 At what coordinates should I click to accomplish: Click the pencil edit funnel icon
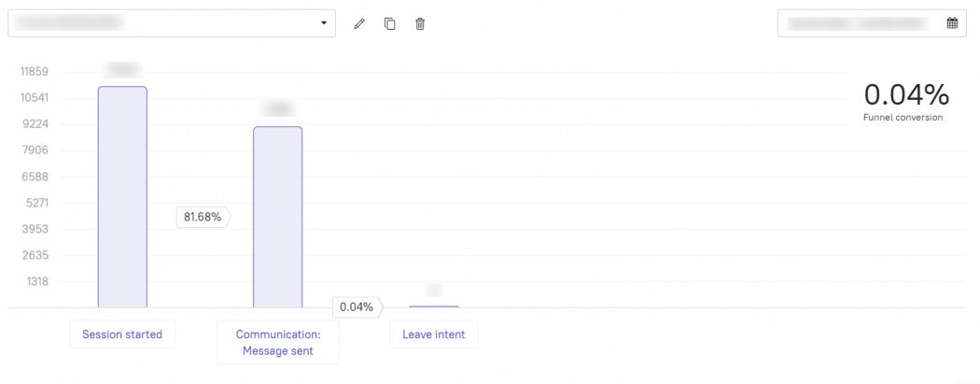(358, 23)
